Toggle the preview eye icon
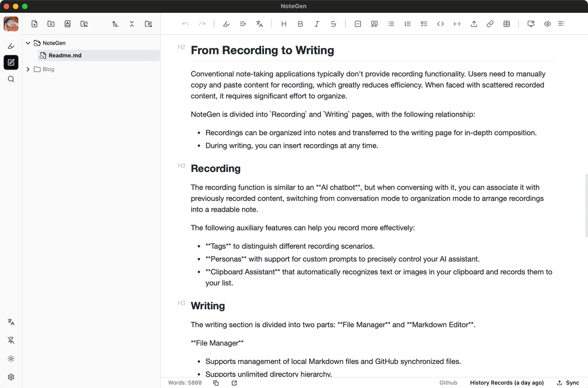Viewport: 588px width, 388px height. click(547, 24)
